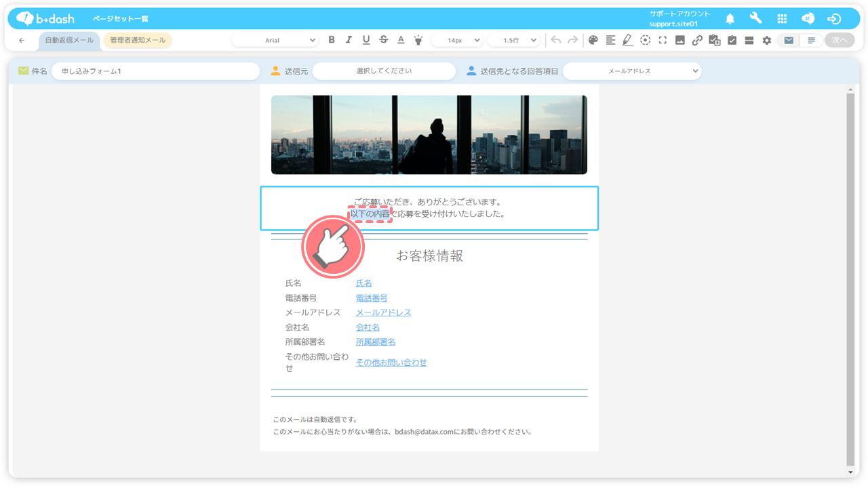
Task: Click the highlight lightbulb icon
Action: click(418, 40)
